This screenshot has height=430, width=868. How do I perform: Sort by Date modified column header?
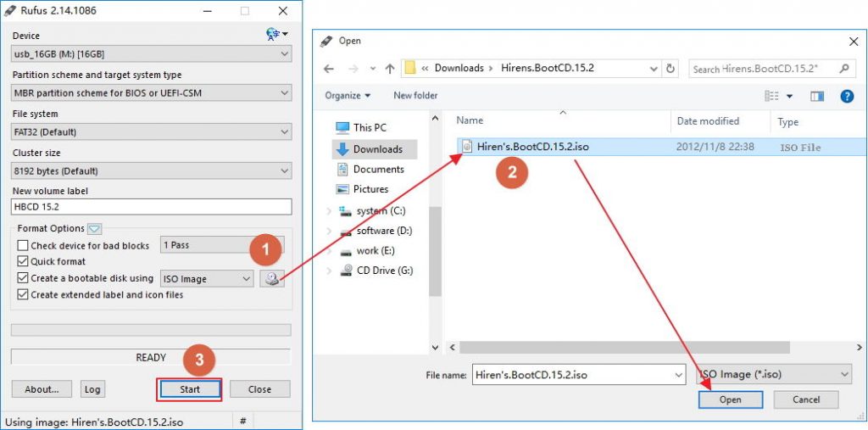(x=708, y=120)
